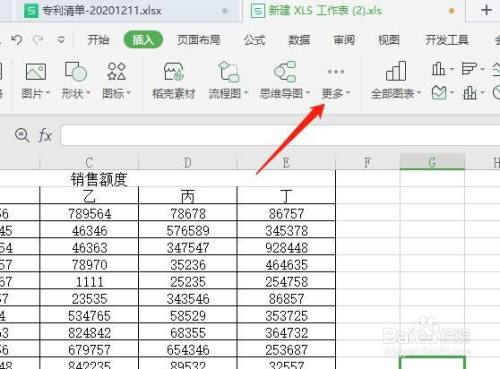Screen dimensions: 500x369
Task: Open the quick access toolbar customize dropdown
Action: (x=61, y=40)
